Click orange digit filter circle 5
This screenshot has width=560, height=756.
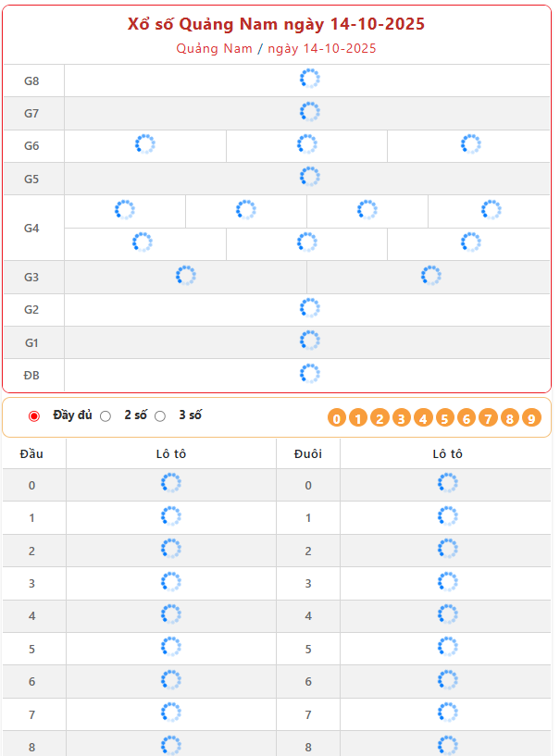[x=444, y=418]
